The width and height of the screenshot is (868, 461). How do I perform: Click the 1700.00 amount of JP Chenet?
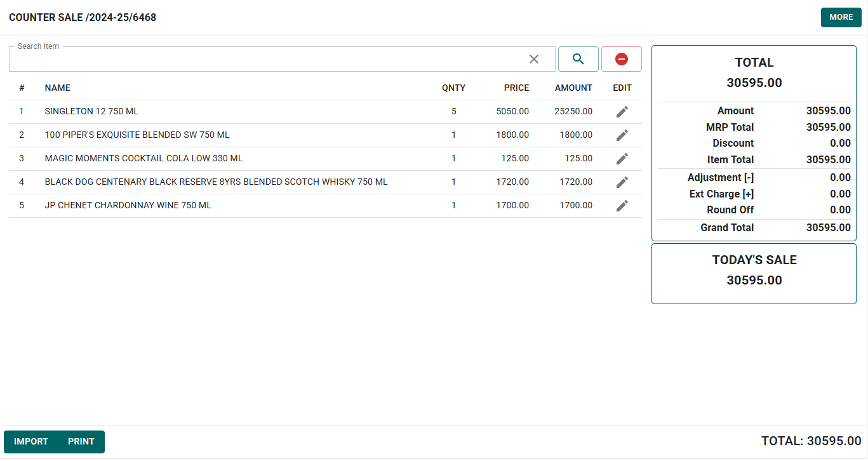[x=576, y=205]
